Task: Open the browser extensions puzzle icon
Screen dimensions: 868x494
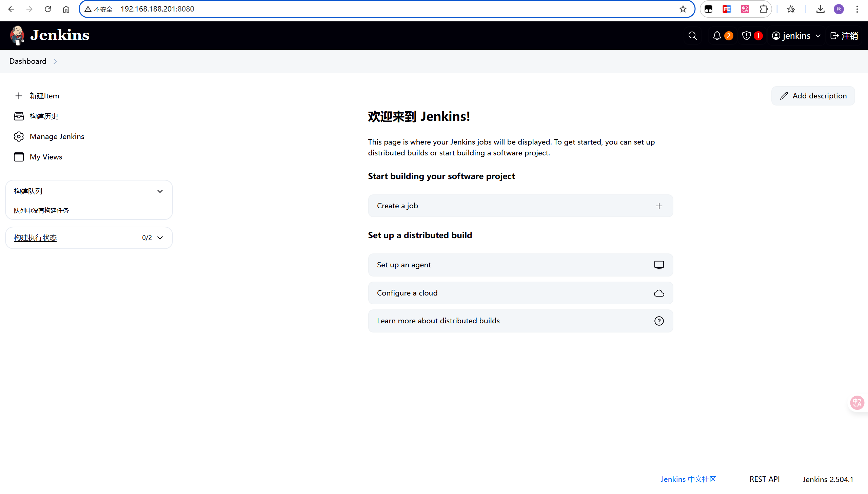Action: coord(763,9)
